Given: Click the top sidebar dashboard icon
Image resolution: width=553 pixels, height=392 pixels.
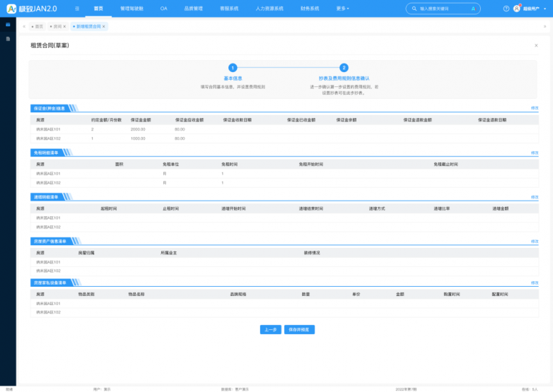Looking at the screenshot, I should (x=8, y=25).
